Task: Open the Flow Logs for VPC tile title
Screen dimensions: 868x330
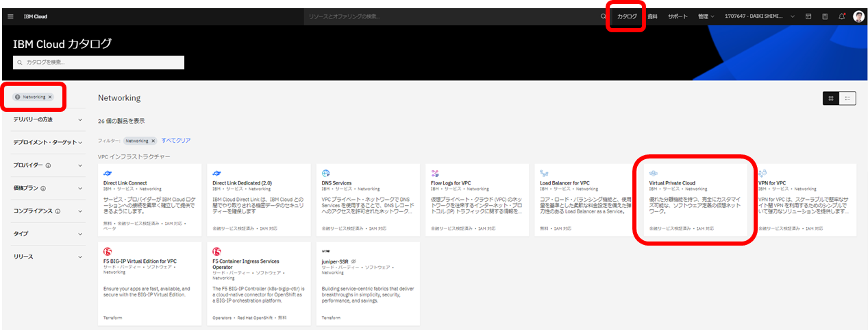Action: click(x=451, y=183)
